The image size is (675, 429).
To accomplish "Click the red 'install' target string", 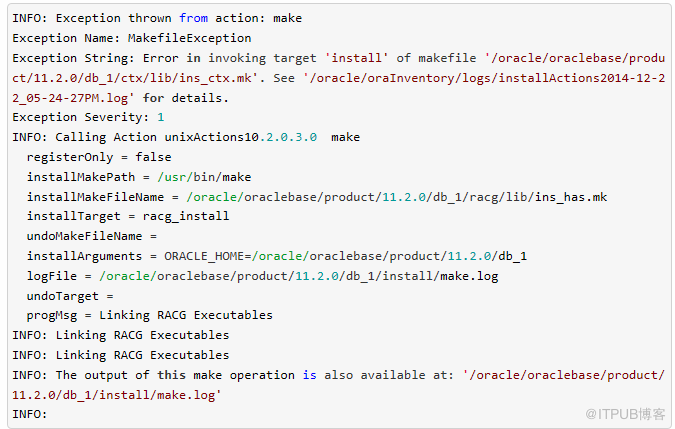I will (357, 58).
